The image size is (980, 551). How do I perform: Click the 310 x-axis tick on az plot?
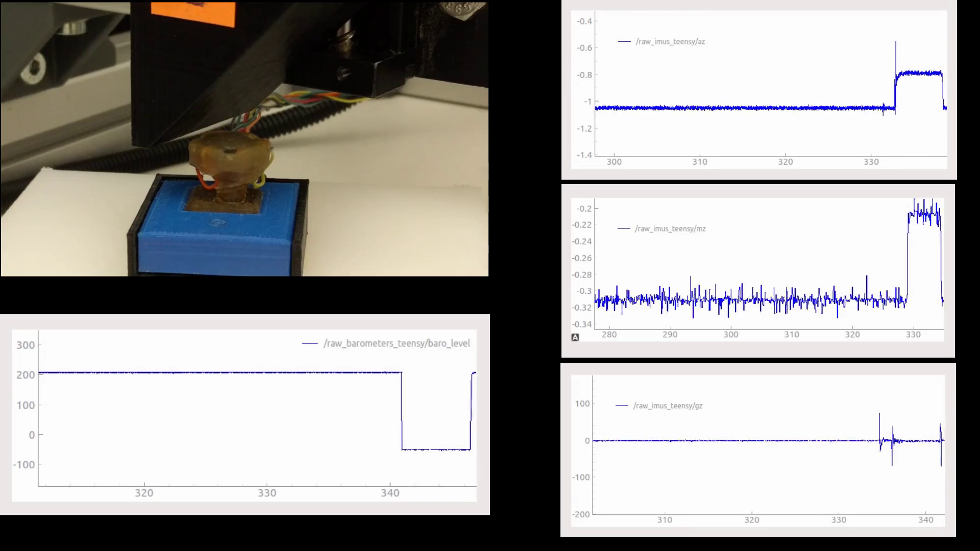700,162
